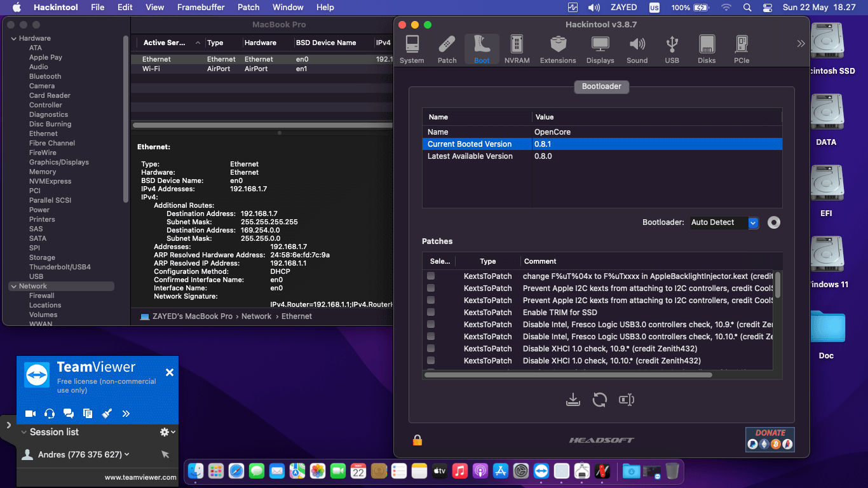Collapse the TeamViewer Session list
Image resolution: width=868 pixels, height=488 pixels.
24,432
